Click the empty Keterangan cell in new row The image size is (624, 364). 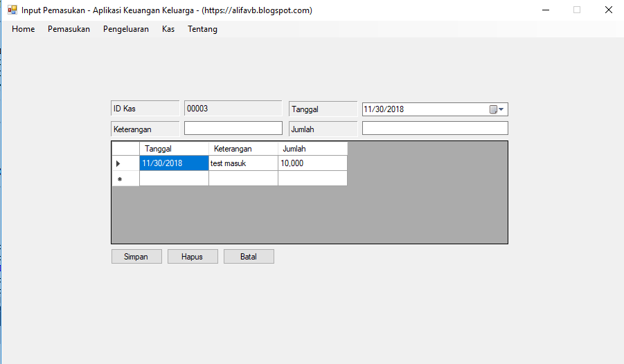point(243,179)
